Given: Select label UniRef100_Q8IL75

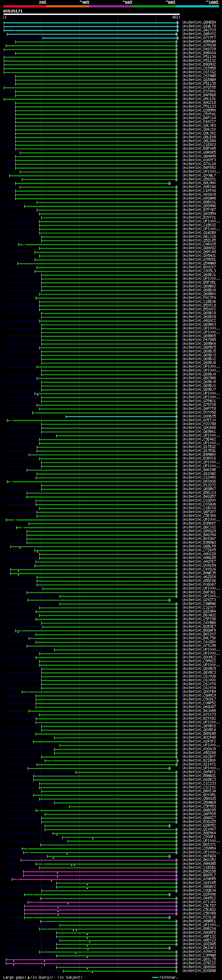Looking at the screenshot, I should 199,960.
